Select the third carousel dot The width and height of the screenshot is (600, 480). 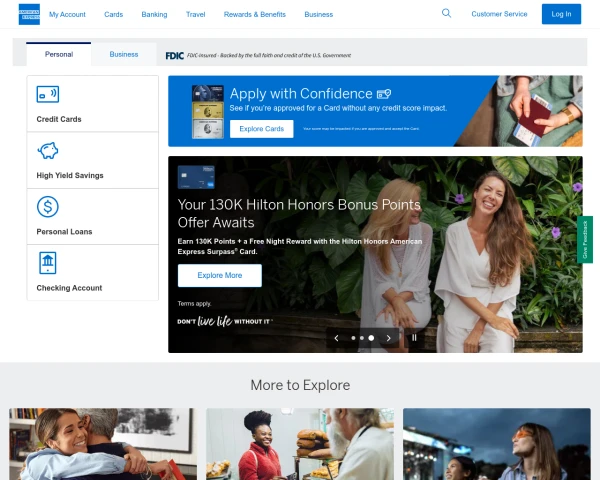[371, 338]
